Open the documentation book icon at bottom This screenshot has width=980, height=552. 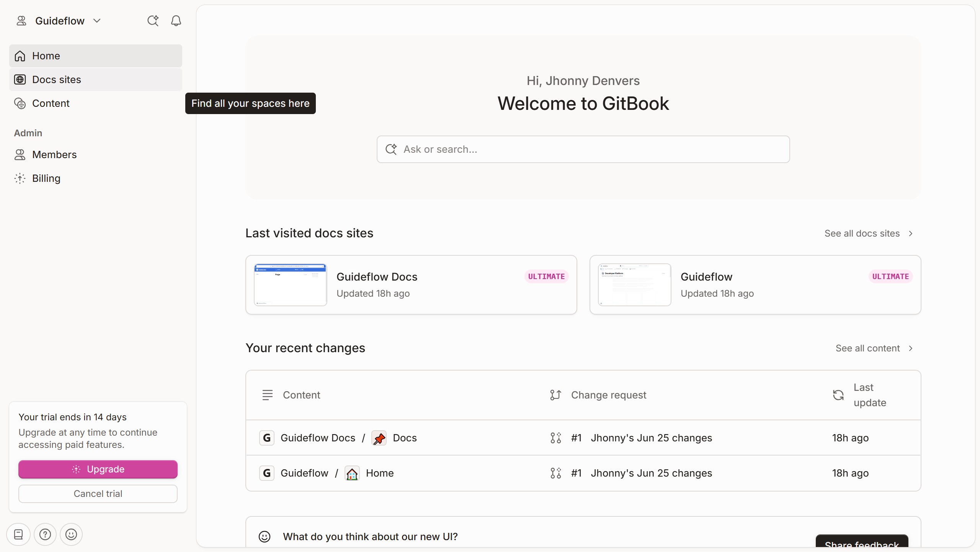pos(18,534)
